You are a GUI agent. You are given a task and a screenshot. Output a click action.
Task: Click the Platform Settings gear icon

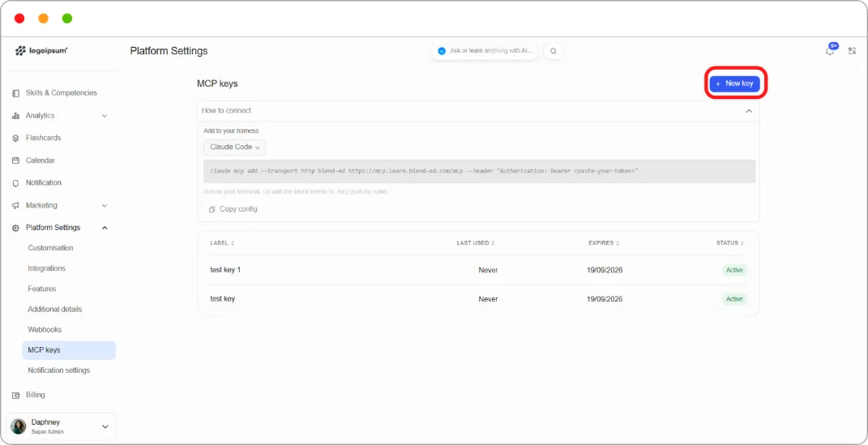point(15,228)
